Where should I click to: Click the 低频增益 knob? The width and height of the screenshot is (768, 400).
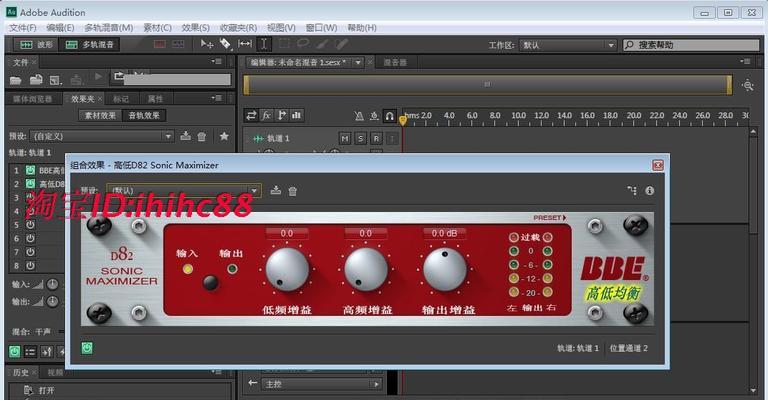pos(287,269)
